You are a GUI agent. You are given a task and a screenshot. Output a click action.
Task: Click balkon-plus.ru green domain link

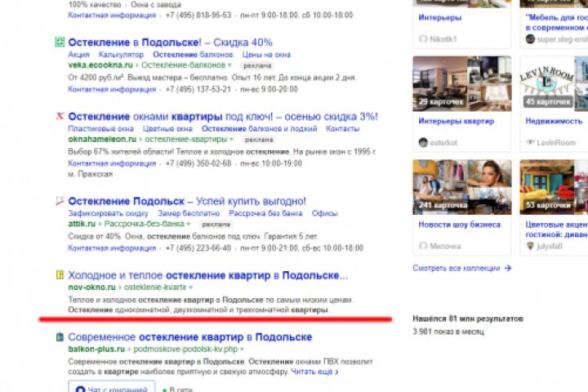tap(96, 349)
